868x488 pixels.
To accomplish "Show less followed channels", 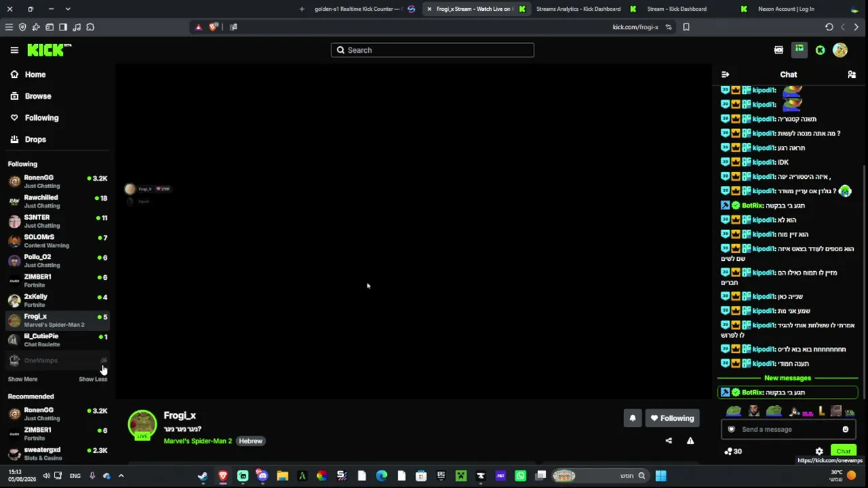I will click(93, 379).
